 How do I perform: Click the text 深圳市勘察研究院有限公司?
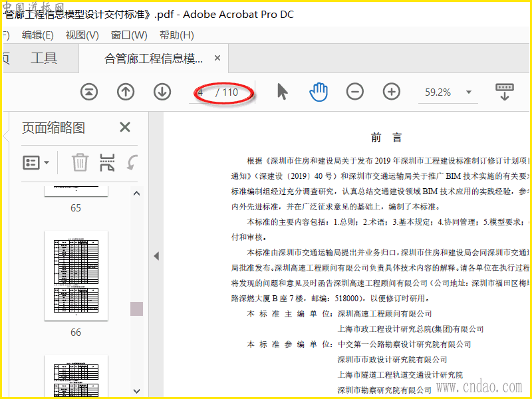click(384, 390)
